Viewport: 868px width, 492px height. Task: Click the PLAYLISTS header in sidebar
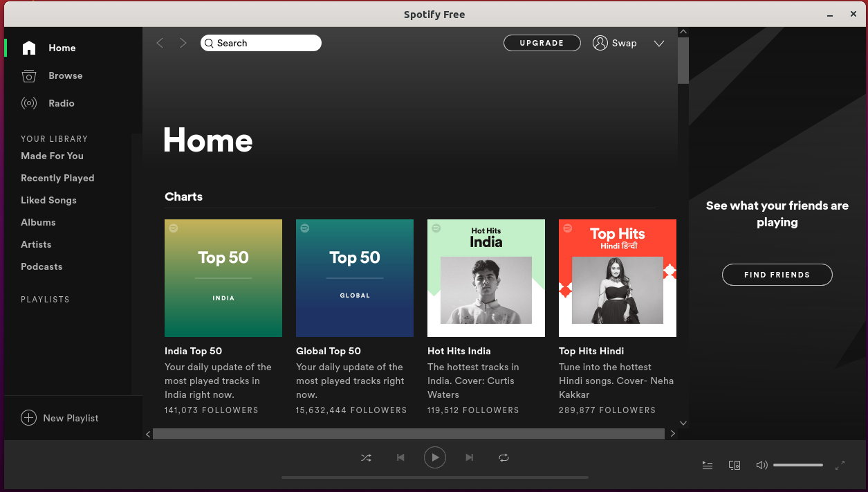[x=45, y=300]
